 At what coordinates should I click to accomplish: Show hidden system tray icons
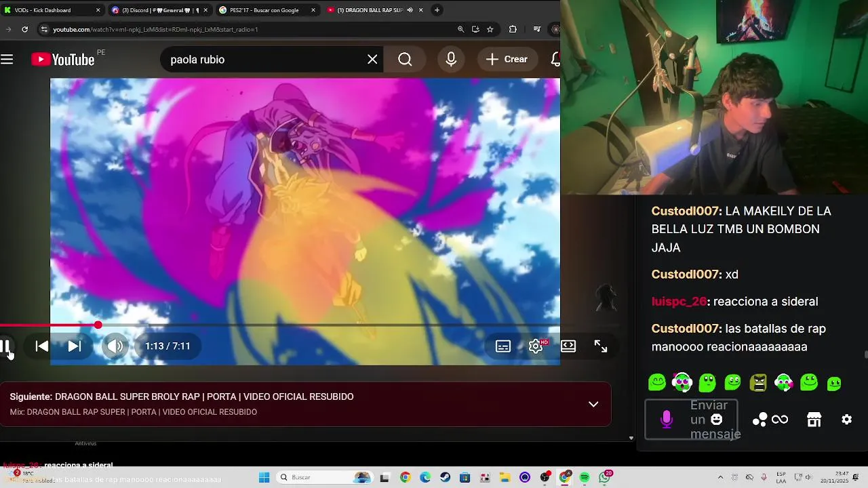[x=720, y=477]
